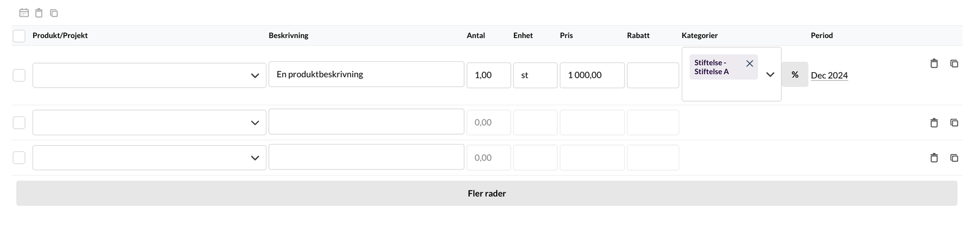Delete the first row with its trash icon
This screenshot has width=980, height=226.
click(934, 63)
